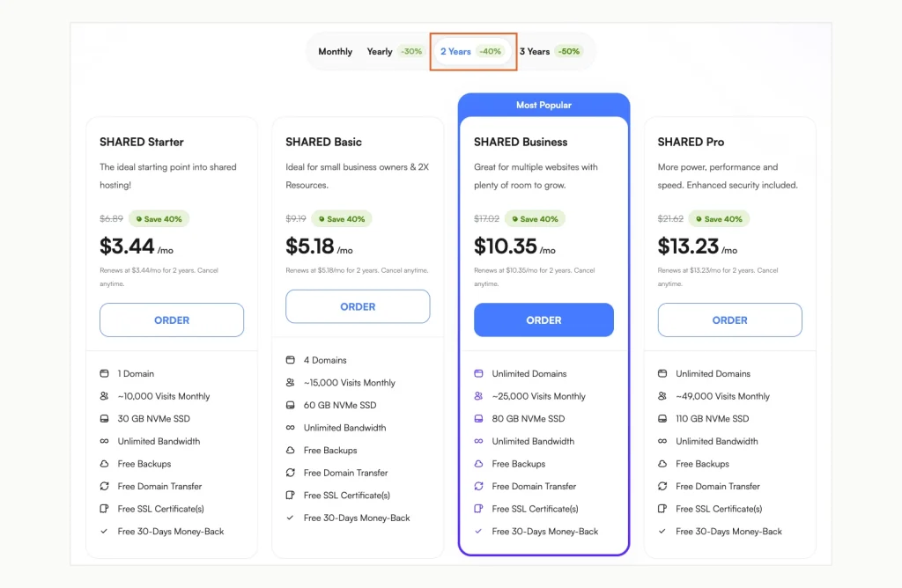This screenshot has height=588, width=902.
Task: Click the -50% badge beside 3 Years
Action: click(569, 52)
